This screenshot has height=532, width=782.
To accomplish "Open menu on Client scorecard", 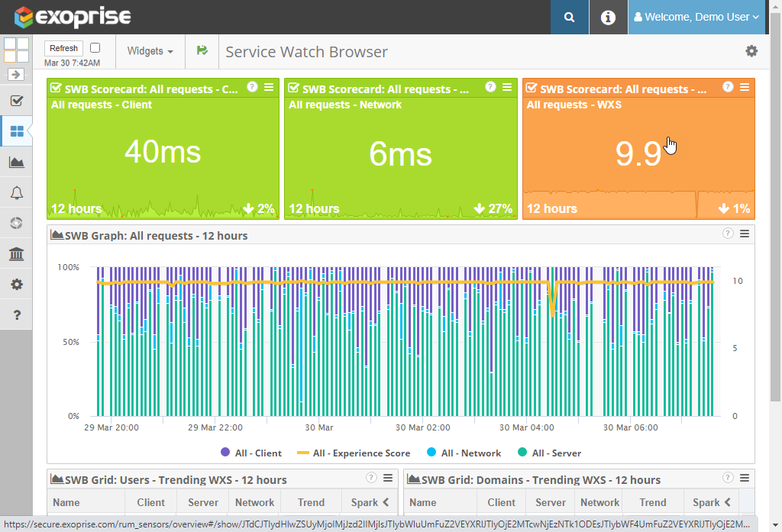I will pos(269,87).
